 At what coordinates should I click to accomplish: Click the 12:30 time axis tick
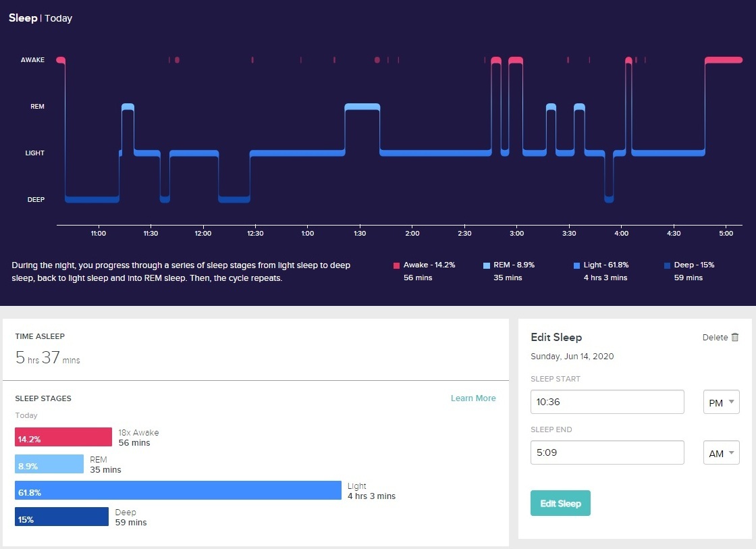tap(255, 234)
